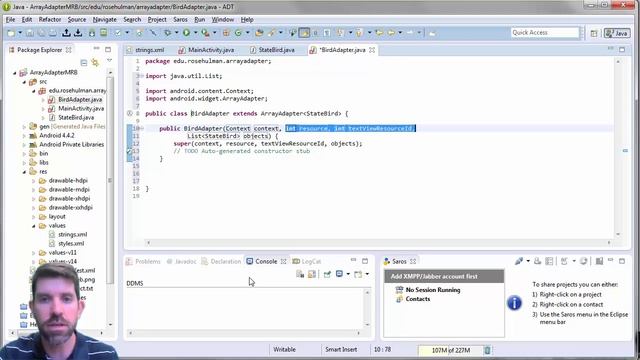Click the Saros connect icon
640x360 pixels.
click(x=519, y=261)
